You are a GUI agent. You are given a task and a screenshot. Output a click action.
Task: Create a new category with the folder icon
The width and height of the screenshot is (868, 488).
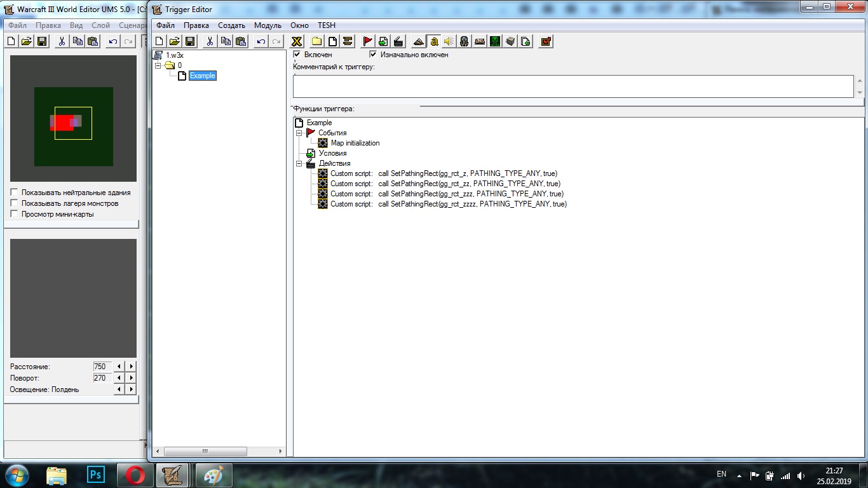click(316, 41)
